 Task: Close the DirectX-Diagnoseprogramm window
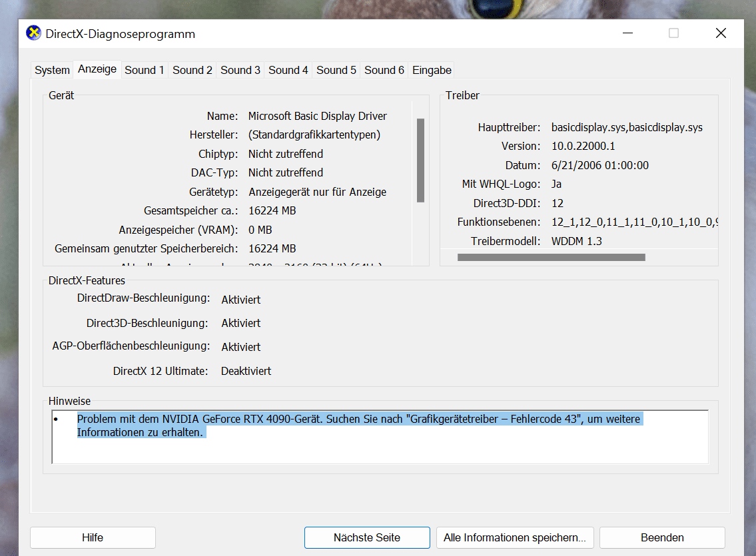pos(721,33)
